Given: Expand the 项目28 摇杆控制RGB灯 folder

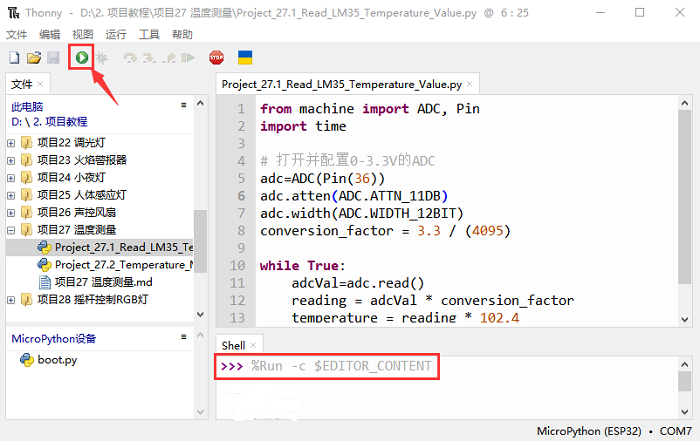Looking at the screenshot, I should click(x=11, y=299).
